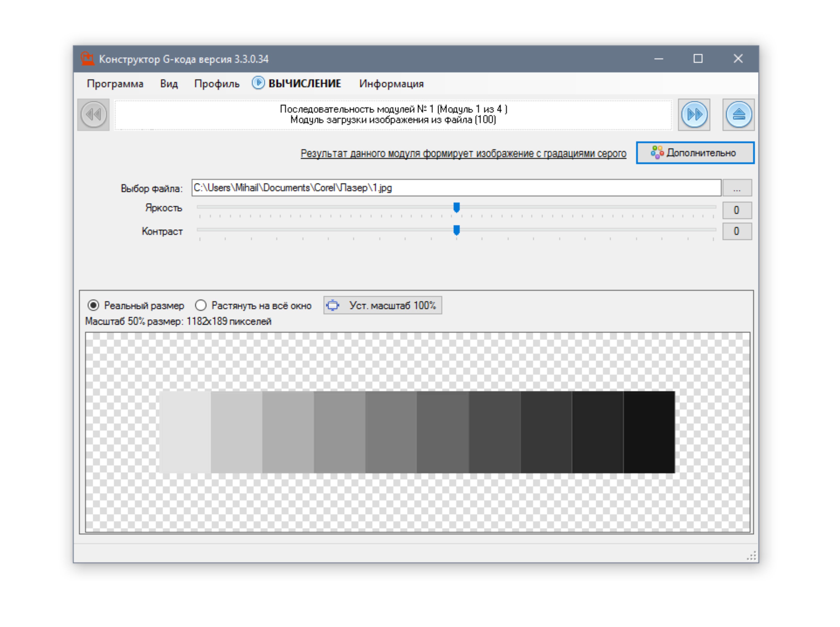
Task: Open the Профиль menu
Action: click(217, 84)
